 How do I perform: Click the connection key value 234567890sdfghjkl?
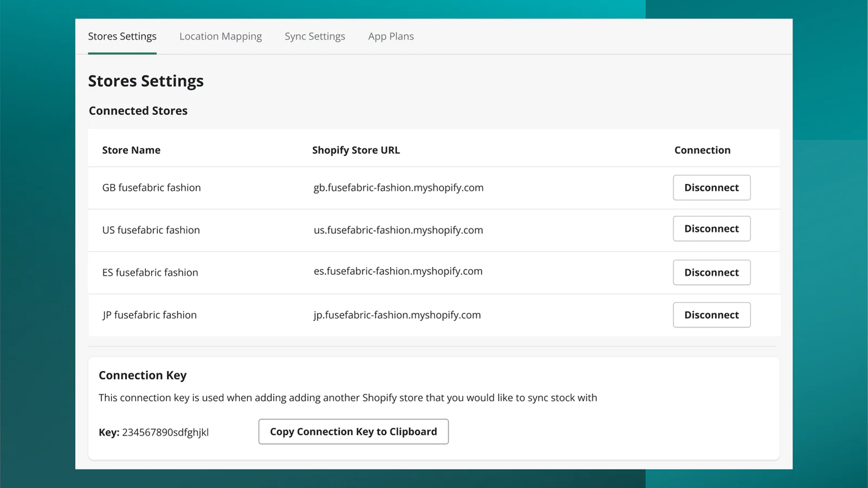click(x=165, y=432)
